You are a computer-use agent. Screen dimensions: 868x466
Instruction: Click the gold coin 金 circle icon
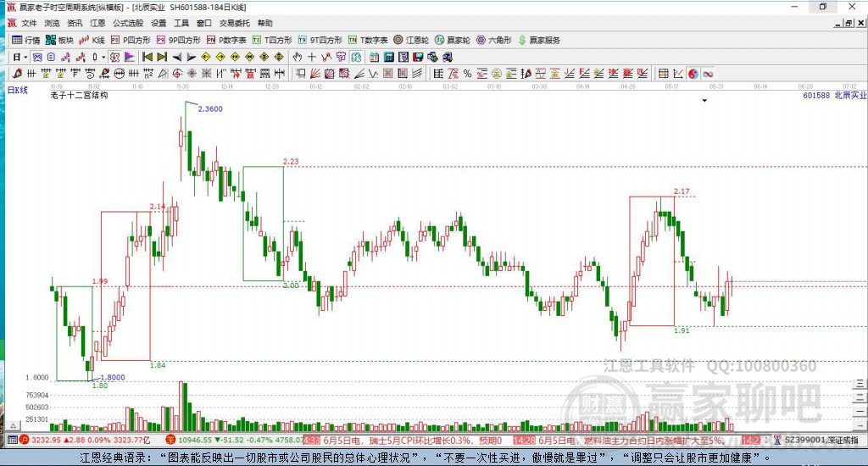pyautogui.click(x=497, y=74)
